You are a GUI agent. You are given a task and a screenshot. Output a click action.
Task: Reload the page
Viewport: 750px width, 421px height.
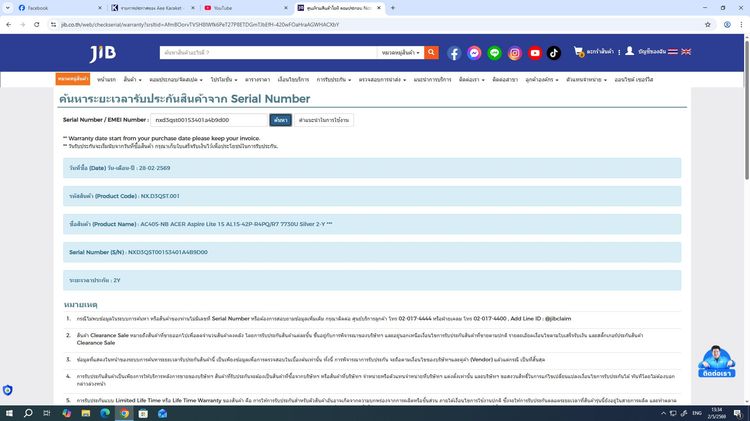tap(36, 24)
